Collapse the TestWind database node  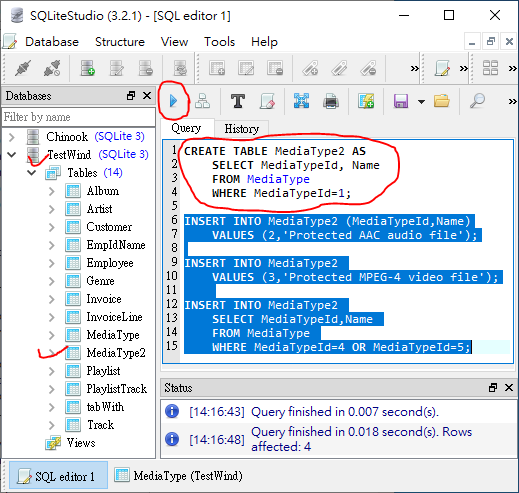(12, 155)
